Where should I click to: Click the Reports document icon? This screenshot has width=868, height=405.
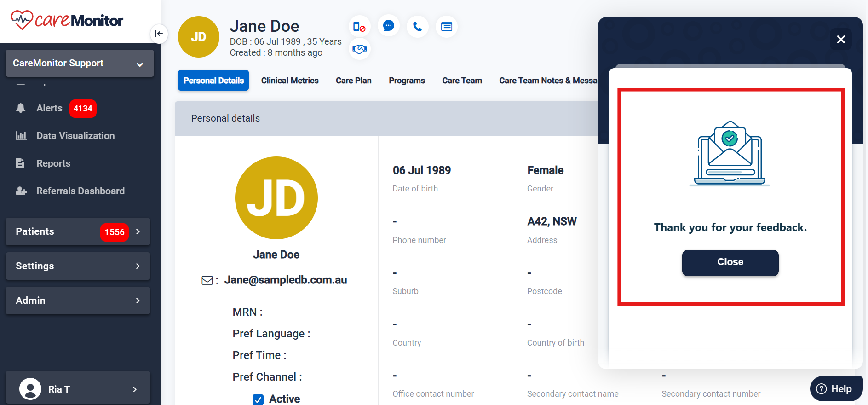20,163
